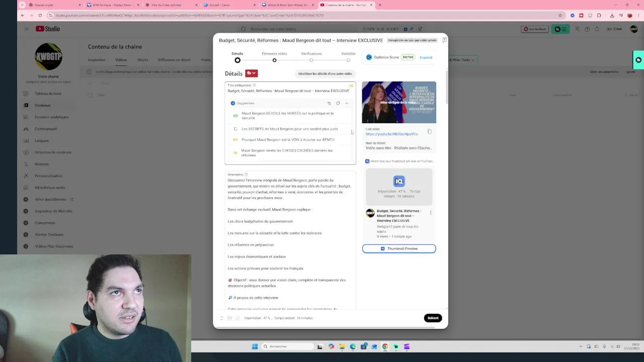The image size is (644, 362).
Task: Click the description help question mark icon
Action: coord(246,174)
